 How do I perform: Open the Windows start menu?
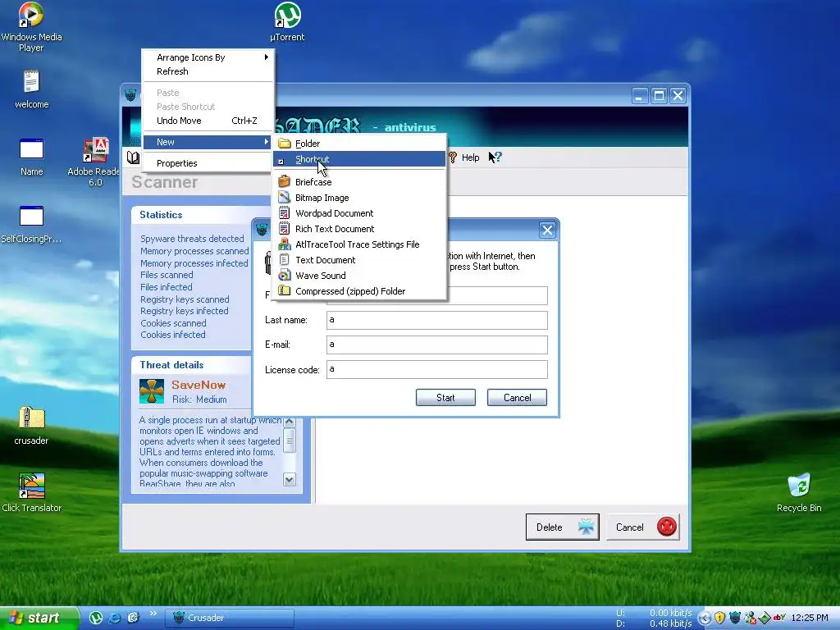pyautogui.click(x=39, y=618)
